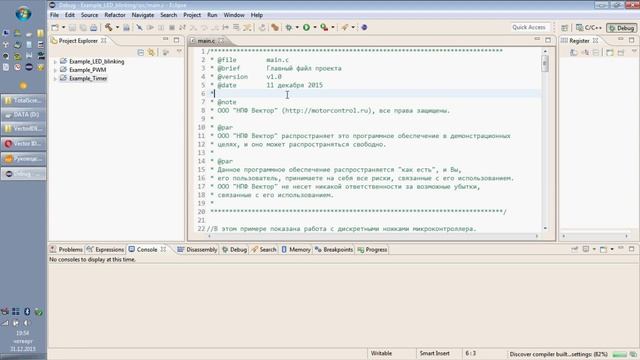This screenshot has width=640, height=360.
Task: Toggle Skip All Breakpoints in toolbar
Action: (x=140, y=27)
